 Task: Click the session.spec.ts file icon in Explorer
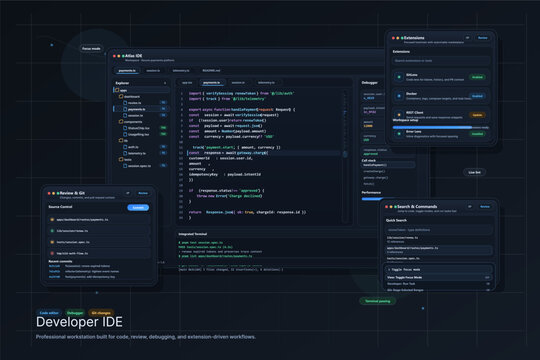(x=125, y=166)
